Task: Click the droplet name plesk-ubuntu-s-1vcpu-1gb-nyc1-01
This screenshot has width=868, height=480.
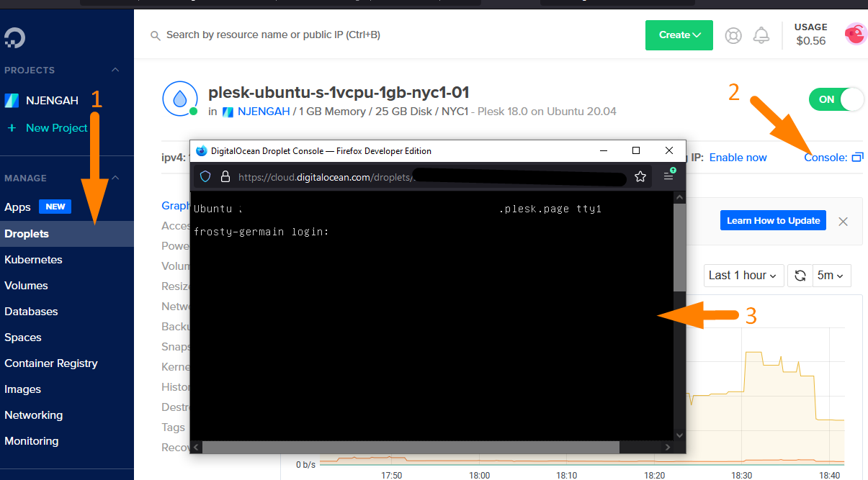Action: 339,92
